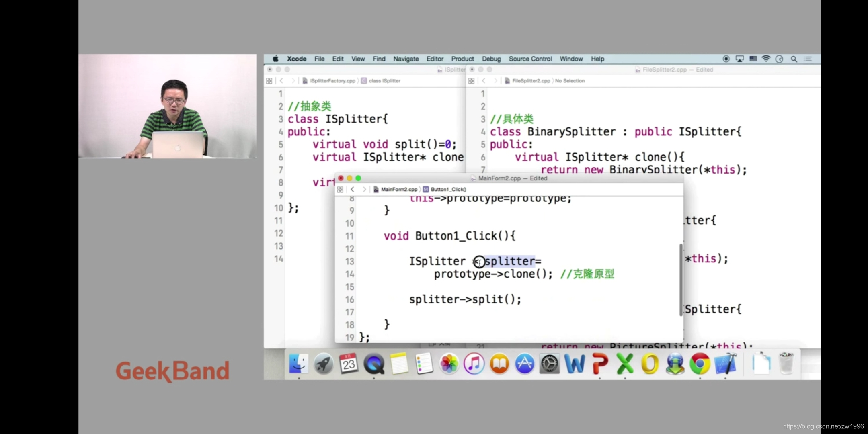This screenshot has height=434, width=868.
Task: Go back in MainForm2 editor history
Action: coord(353,189)
